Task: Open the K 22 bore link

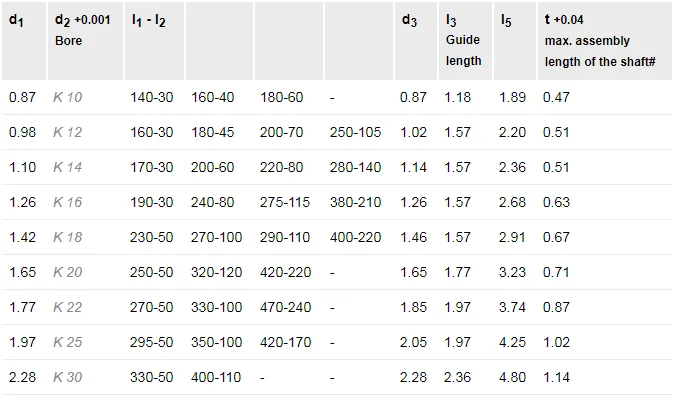Action: tap(68, 307)
